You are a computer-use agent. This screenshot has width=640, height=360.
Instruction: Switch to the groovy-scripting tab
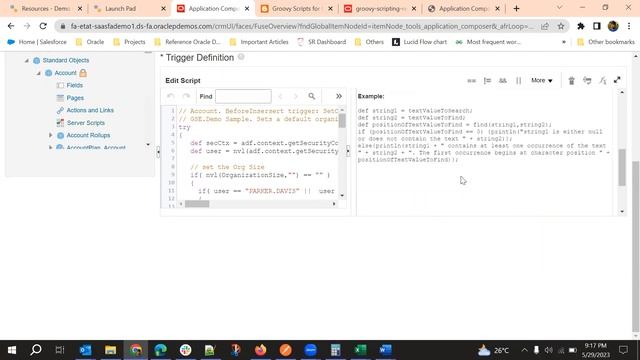(380, 8)
